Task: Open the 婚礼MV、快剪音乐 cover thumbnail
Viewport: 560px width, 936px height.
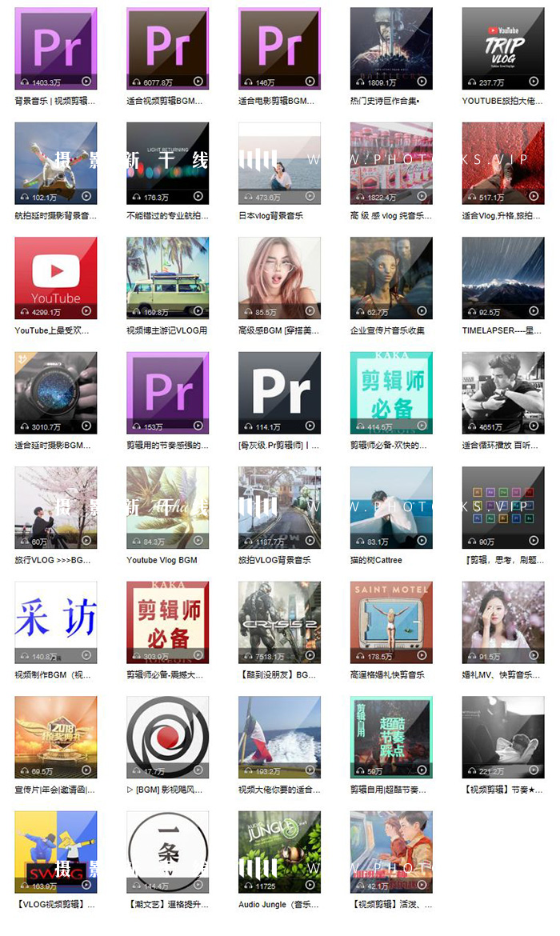Action: coord(503,622)
